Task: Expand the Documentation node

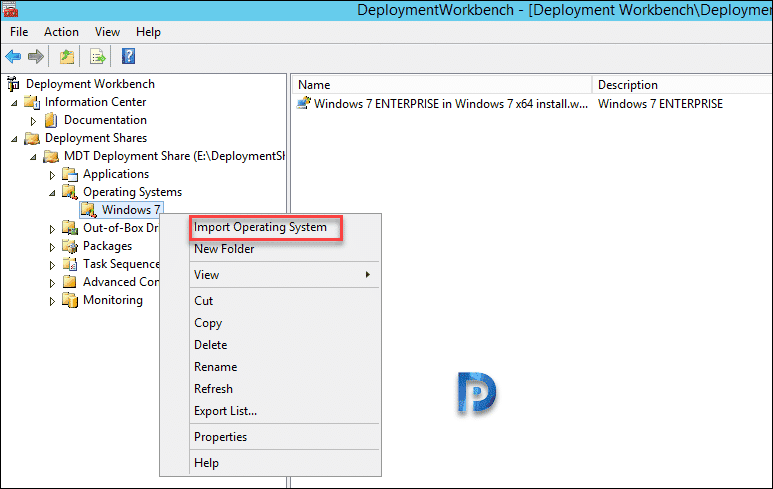Action: tap(33, 121)
